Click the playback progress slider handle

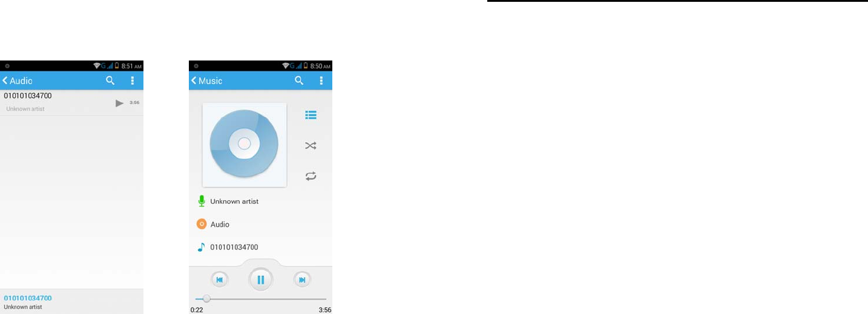pos(206,299)
